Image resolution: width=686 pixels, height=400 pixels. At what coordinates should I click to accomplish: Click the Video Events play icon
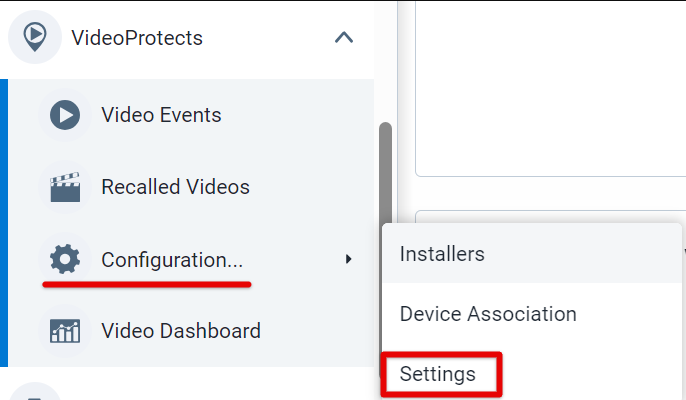(x=65, y=115)
